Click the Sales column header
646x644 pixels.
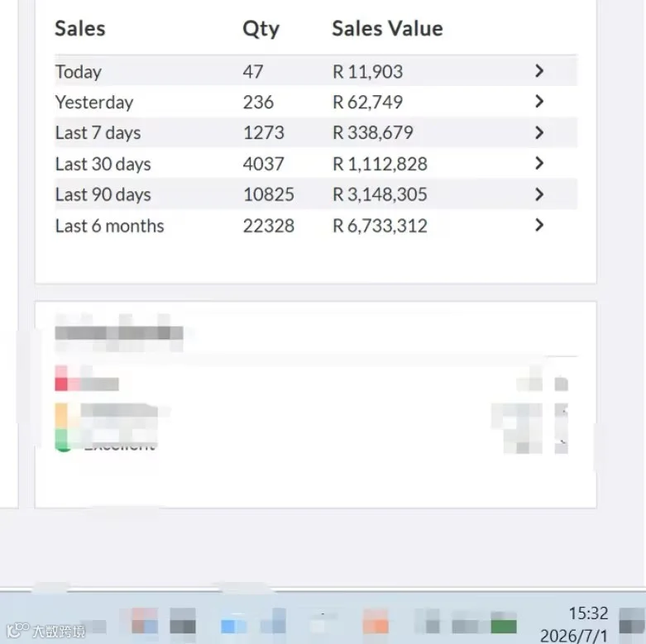[x=80, y=28]
